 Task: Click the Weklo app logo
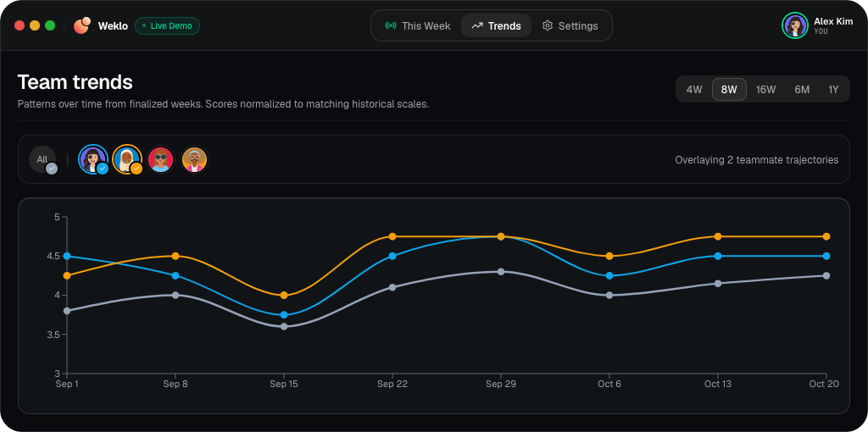[82, 25]
